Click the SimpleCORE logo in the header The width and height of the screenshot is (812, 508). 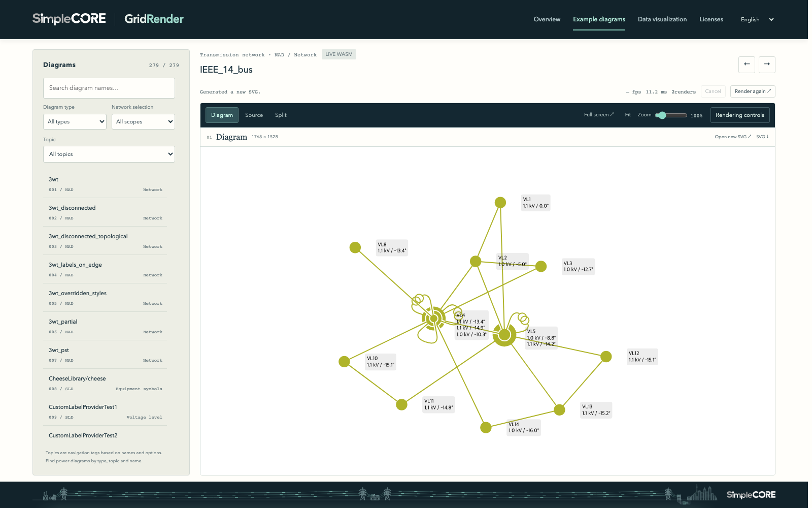click(69, 19)
